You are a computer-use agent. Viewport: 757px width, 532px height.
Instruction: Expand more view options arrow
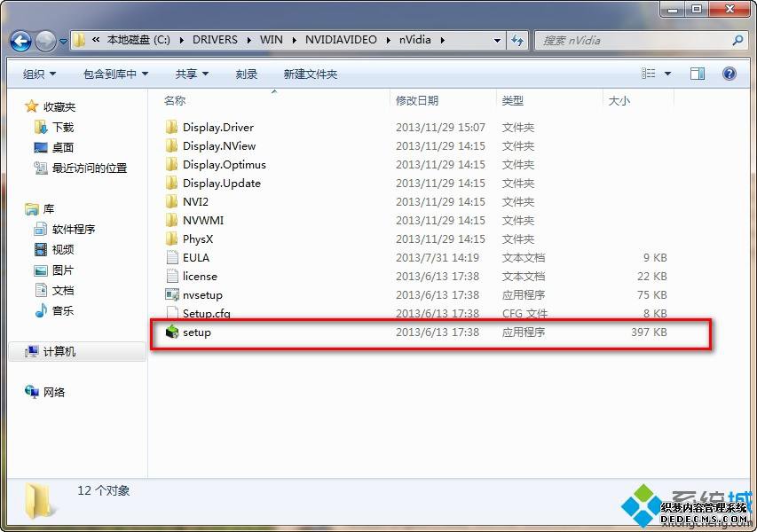coord(667,74)
